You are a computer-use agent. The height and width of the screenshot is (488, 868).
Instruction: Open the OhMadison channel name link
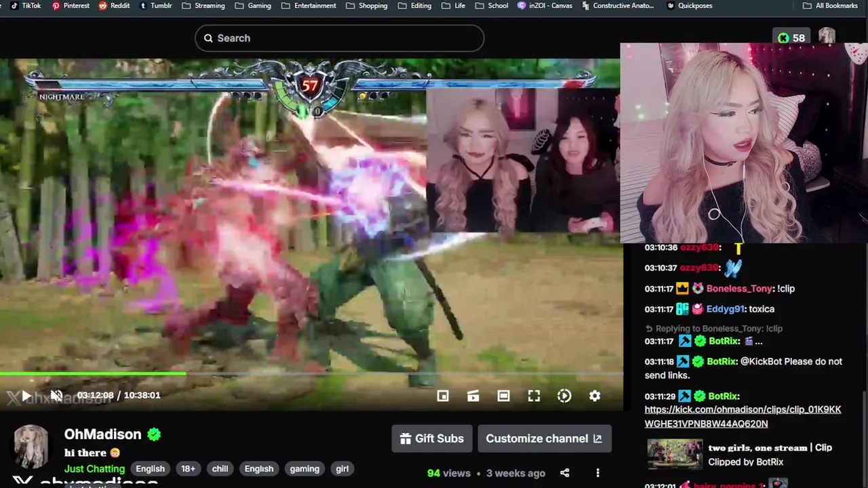tap(102, 434)
